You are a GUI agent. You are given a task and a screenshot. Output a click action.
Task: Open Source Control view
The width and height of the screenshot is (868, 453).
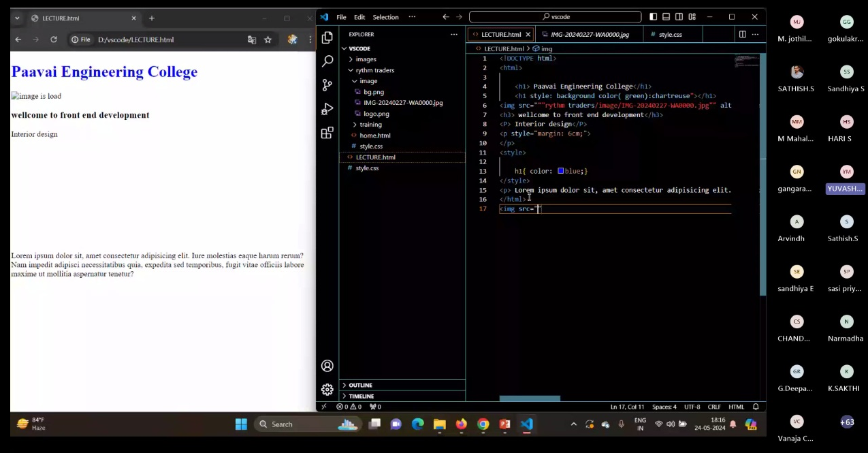327,85
